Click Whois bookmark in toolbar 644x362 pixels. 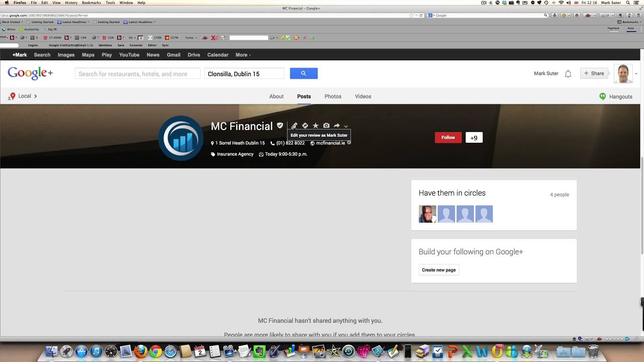9,29
